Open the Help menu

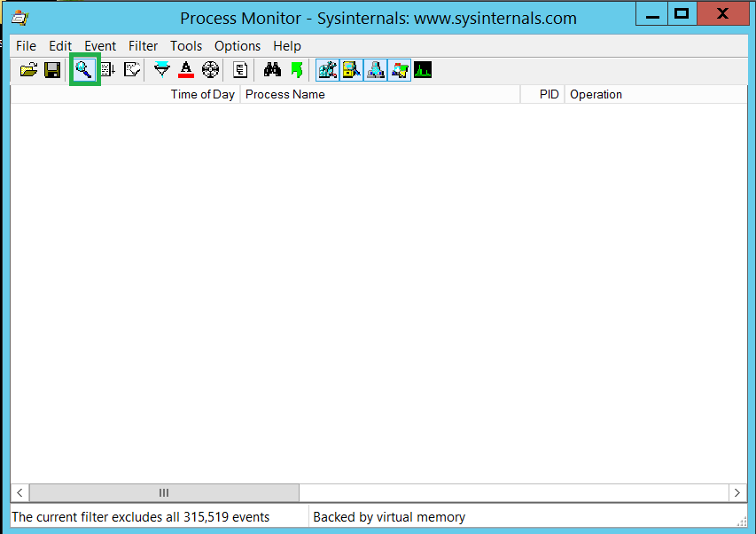tap(287, 46)
